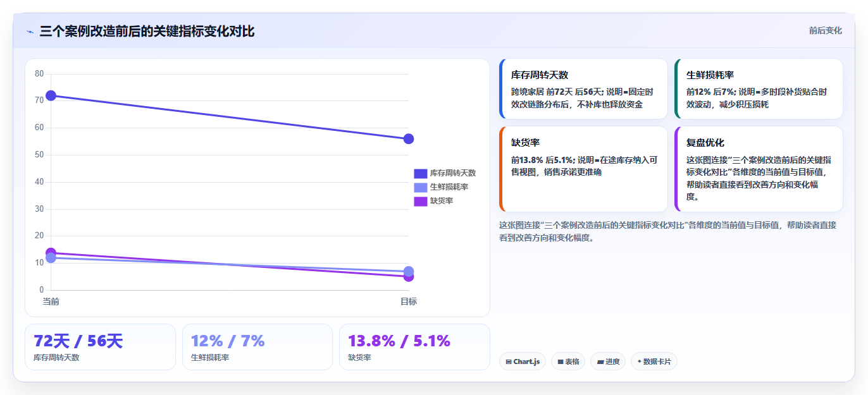
Task: Click the 库存周转天数 caption under 72天 / 56天
Action: [x=56, y=358]
